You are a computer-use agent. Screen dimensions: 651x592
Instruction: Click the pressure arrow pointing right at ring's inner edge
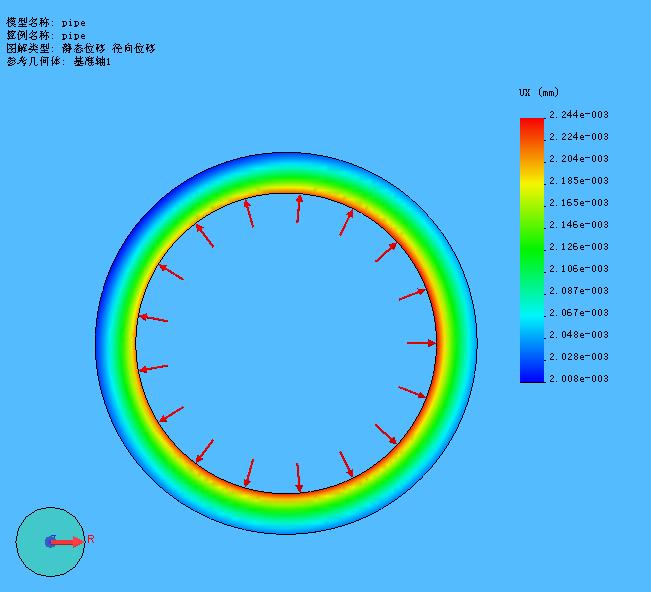[x=421, y=343]
